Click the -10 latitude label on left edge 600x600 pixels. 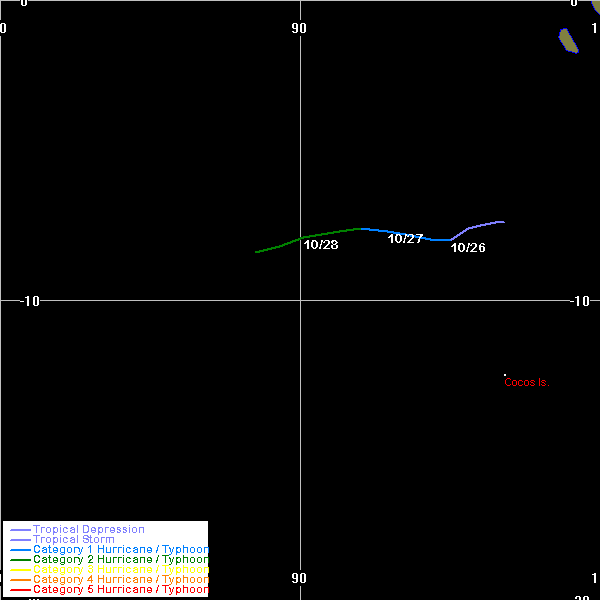22,301
